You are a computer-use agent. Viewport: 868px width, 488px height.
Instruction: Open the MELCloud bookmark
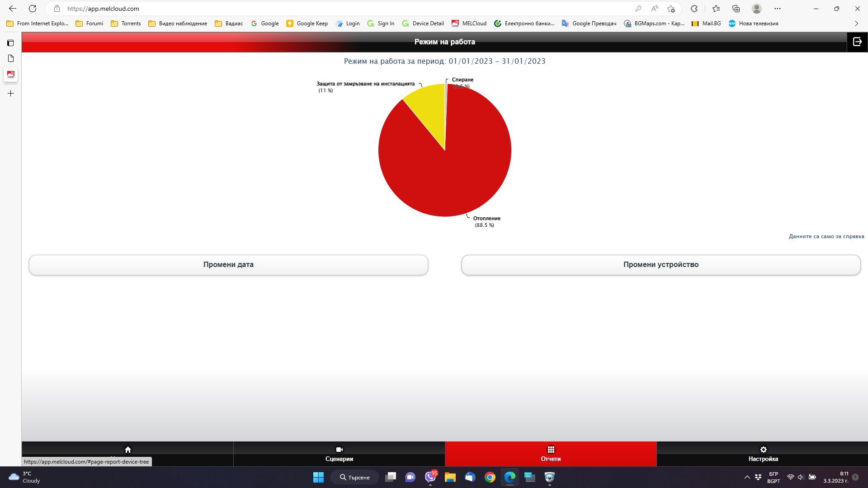coord(469,23)
